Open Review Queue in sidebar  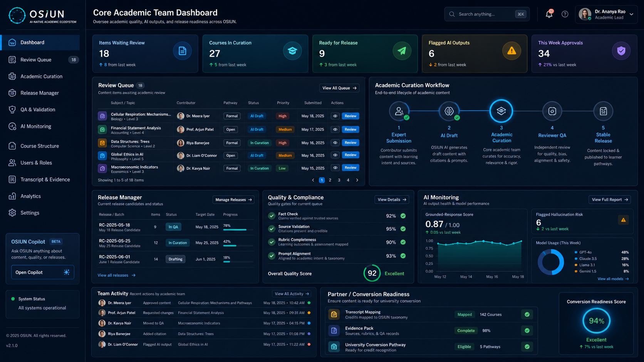[x=40, y=60]
